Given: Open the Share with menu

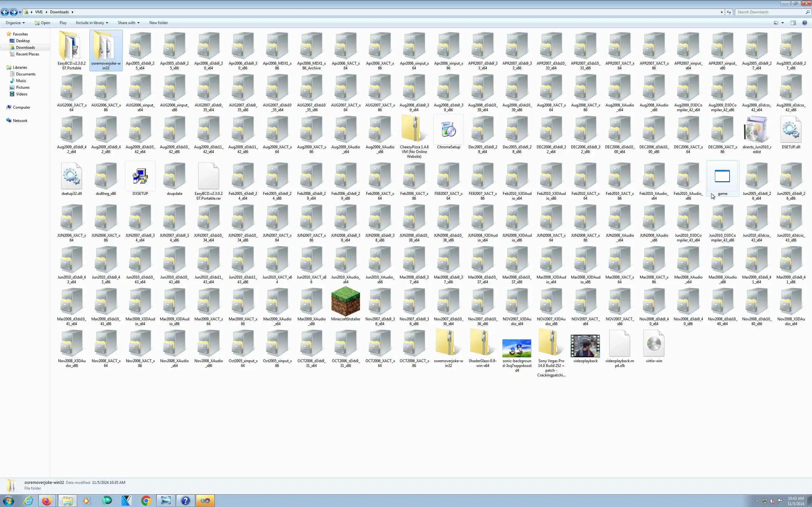Looking at the screenshot, I should pyautogui.click(x=128, y=23).
